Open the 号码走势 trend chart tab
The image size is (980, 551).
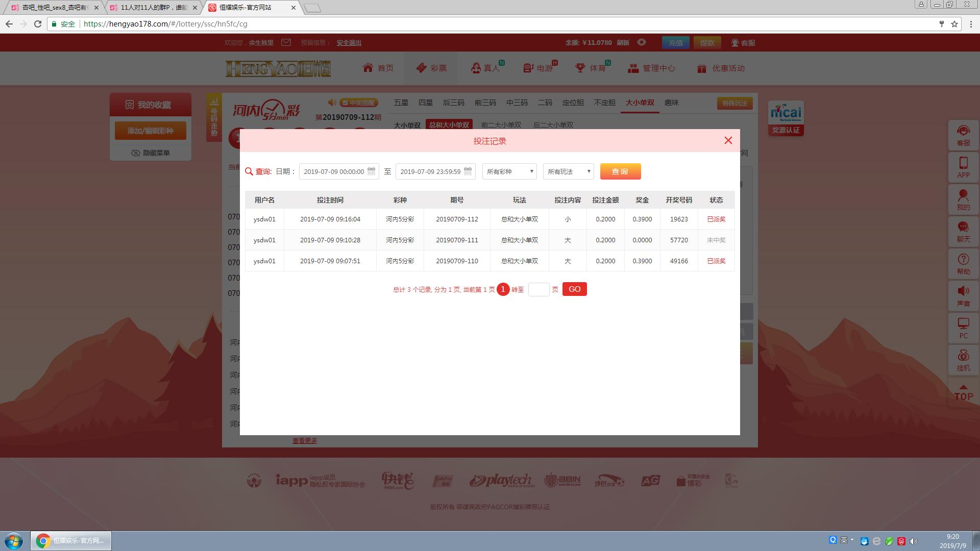pyautogui.click(x=214, y=117)
